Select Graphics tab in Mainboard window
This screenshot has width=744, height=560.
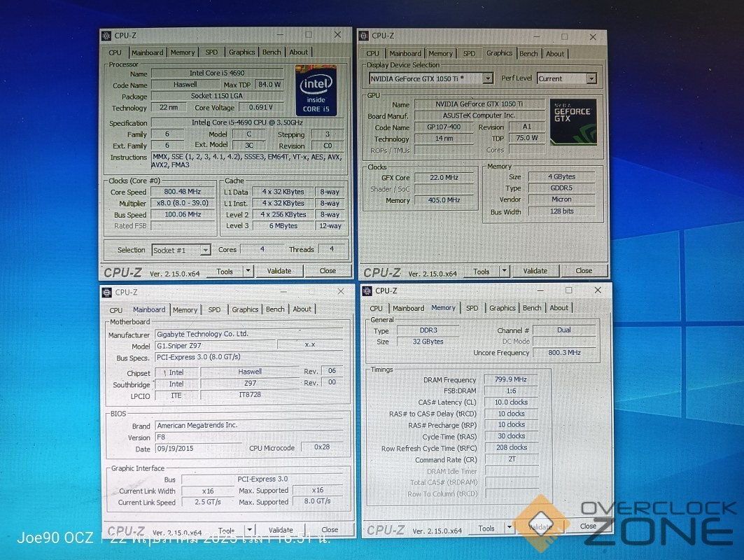pos(245,309)
